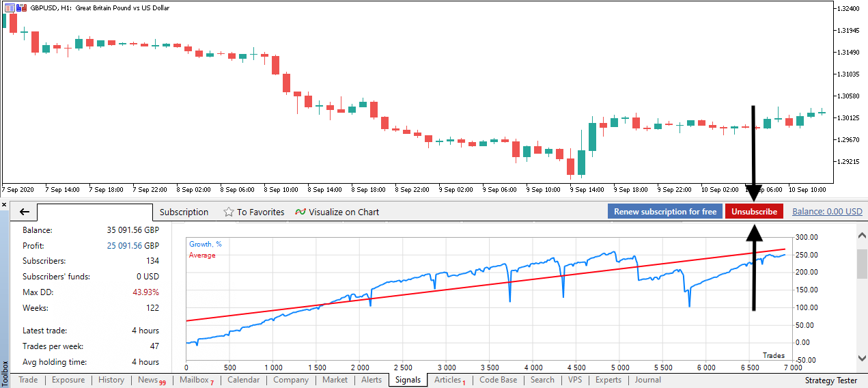
Task: Click the Visualize on Chart icon
Action: pos(300,212)
